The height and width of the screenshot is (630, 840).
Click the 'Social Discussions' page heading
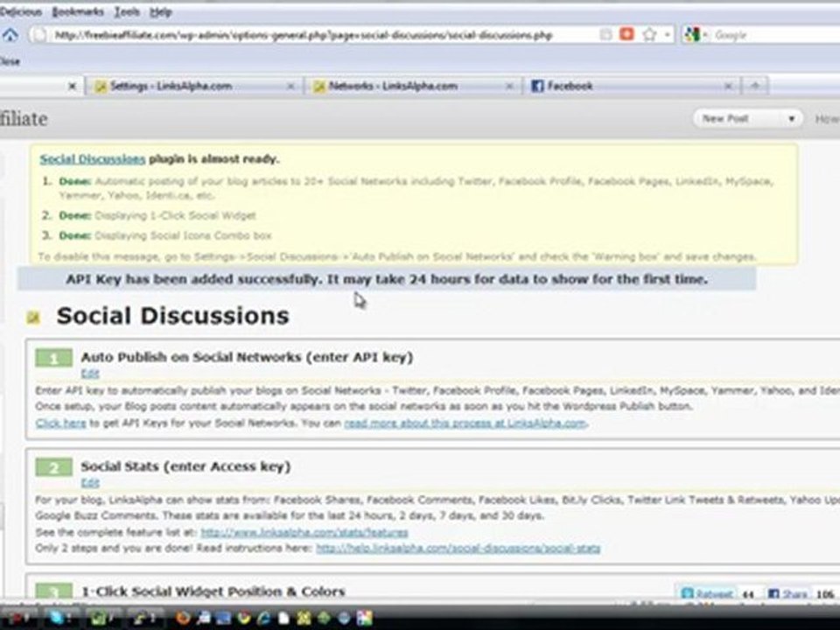(172, 316)
